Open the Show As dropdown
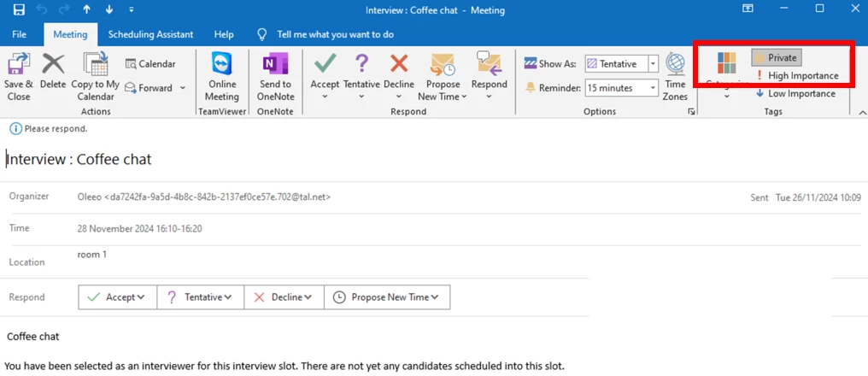This screenshot has height=376, width=868. 654,64
